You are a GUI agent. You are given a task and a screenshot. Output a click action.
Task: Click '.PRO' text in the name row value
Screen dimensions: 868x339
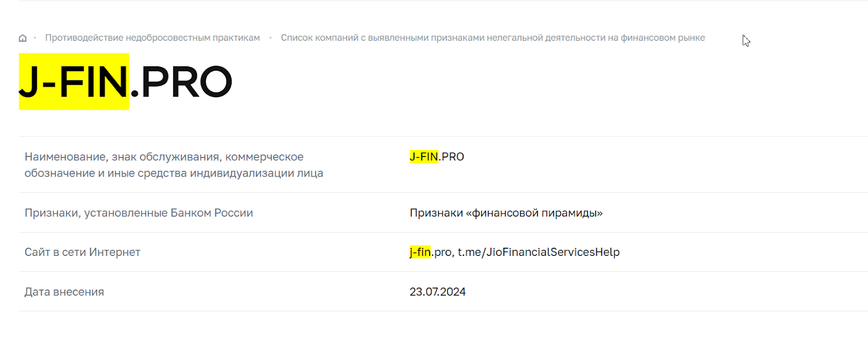(x=451, y=157)
